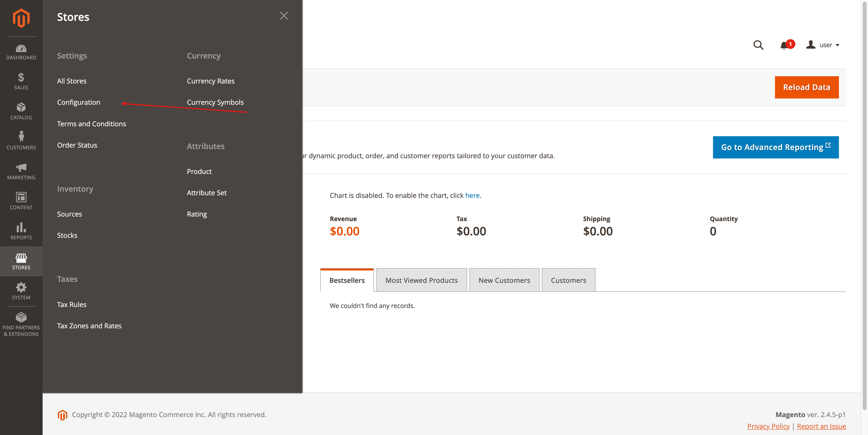Image resolution: width=868 pixels, height=435 pixels.
Task: Click the Magento logo
Action: (21, 19)
